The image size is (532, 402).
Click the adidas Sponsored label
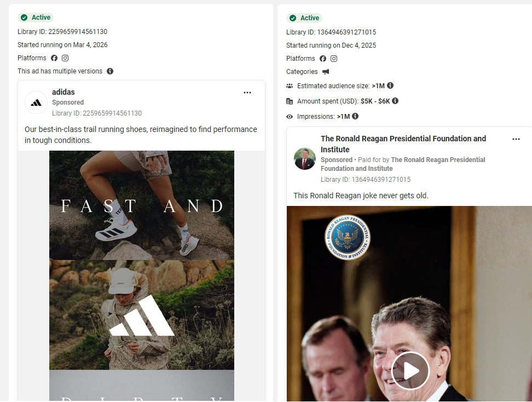67,102
